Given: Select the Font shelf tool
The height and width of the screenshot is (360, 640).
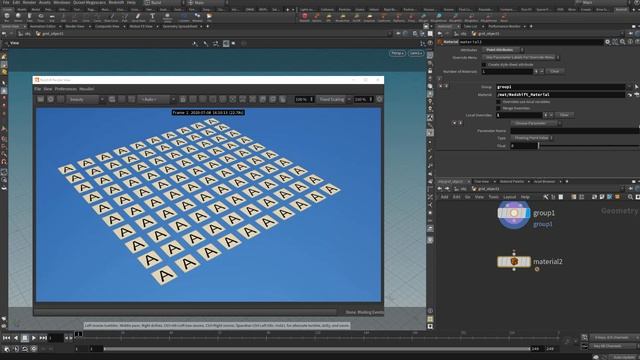Looking at the screenshot, I should (152, 17).
